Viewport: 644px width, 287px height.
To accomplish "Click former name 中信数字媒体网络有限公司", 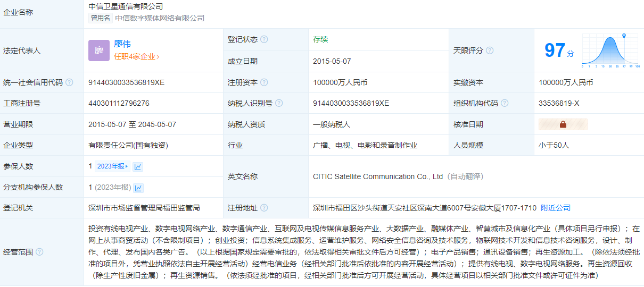I will tap(160, 18).
